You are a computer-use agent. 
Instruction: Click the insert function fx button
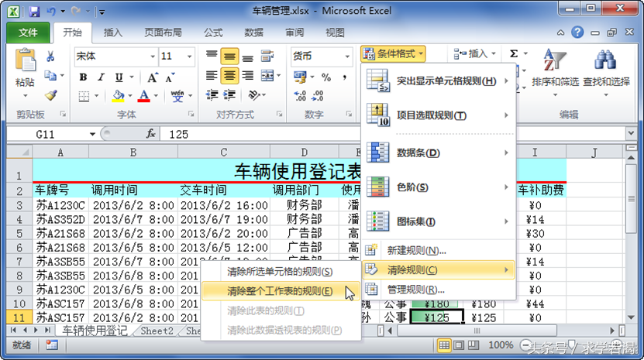[x=151, y=134]
